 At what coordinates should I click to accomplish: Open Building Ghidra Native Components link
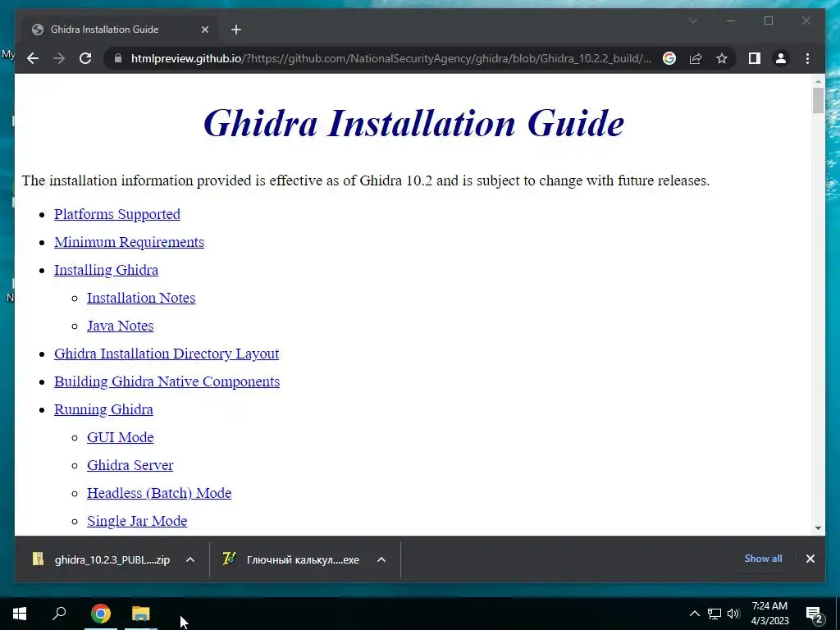click(167, 381)
